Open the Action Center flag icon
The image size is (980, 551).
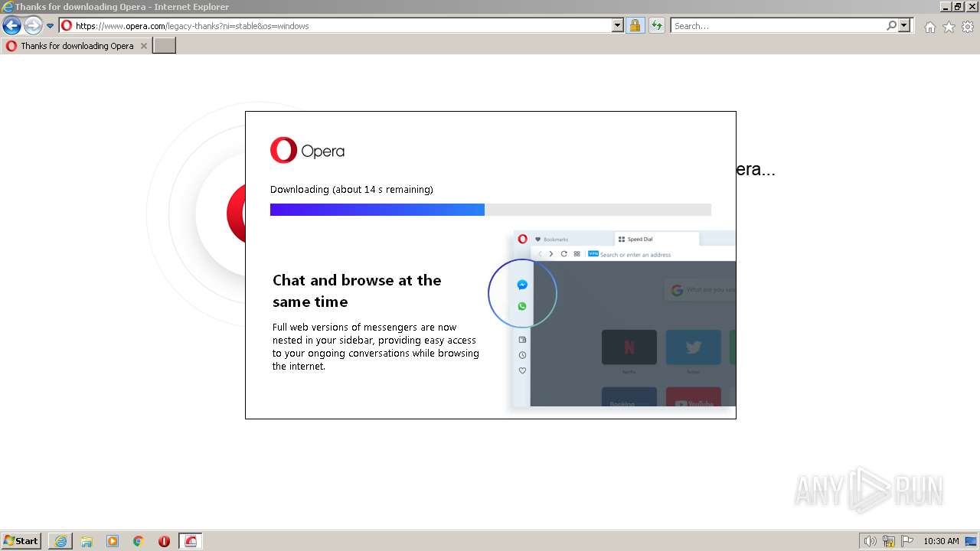coord(907,541)
